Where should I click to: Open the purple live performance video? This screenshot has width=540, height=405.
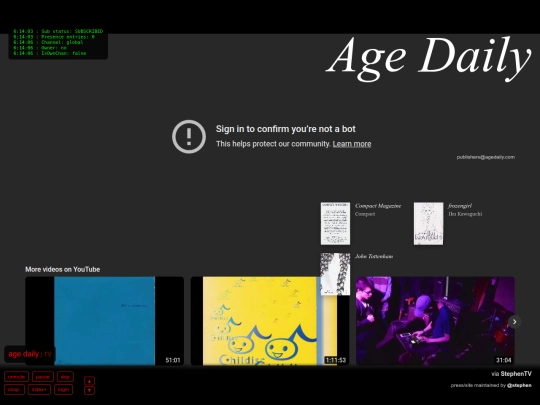point(435,321)
